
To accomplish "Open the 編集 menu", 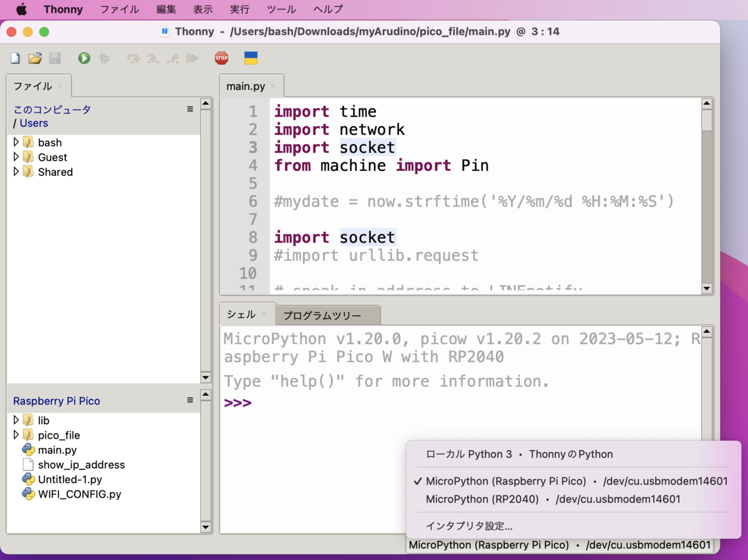I will point(166,9).
